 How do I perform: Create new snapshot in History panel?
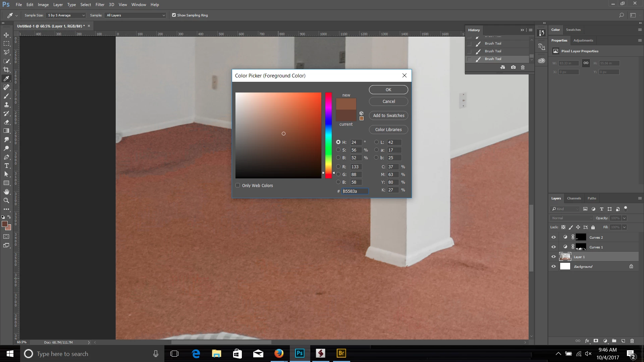pos(513,67)
